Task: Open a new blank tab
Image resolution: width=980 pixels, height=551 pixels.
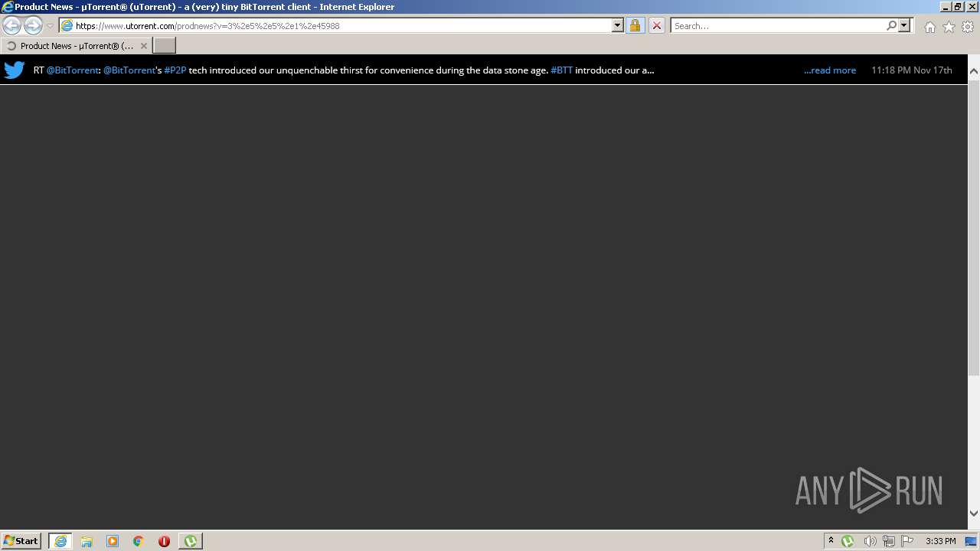Action: 165,46
